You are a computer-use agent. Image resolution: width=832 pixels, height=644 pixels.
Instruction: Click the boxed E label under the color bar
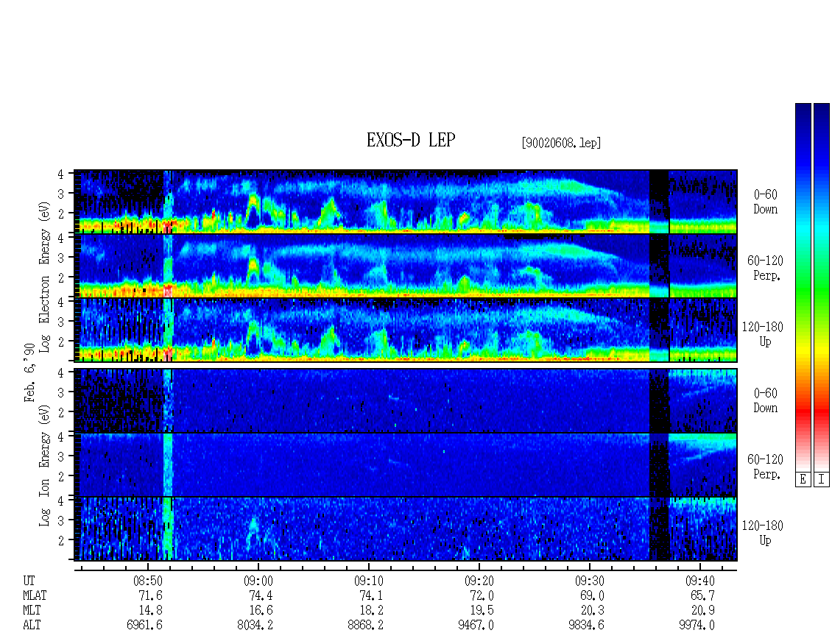803,480
